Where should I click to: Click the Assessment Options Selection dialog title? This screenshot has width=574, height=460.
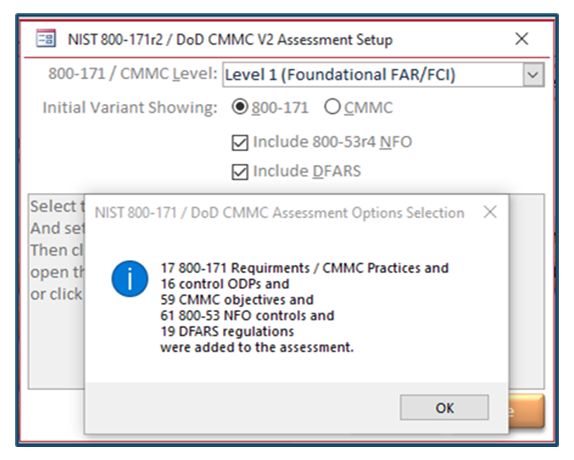pyautogui.click(x=279, y=213)
